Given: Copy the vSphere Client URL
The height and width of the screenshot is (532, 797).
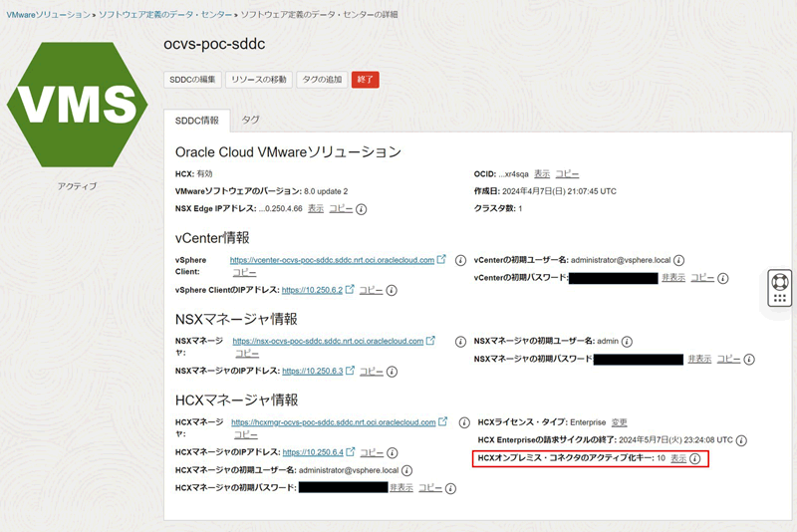Looking at the screenshot, I should 244,272.
